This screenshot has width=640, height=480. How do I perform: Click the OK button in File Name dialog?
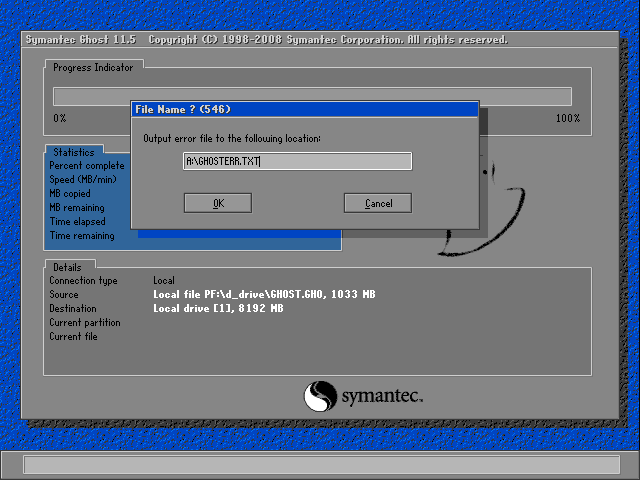coord(218,203)
